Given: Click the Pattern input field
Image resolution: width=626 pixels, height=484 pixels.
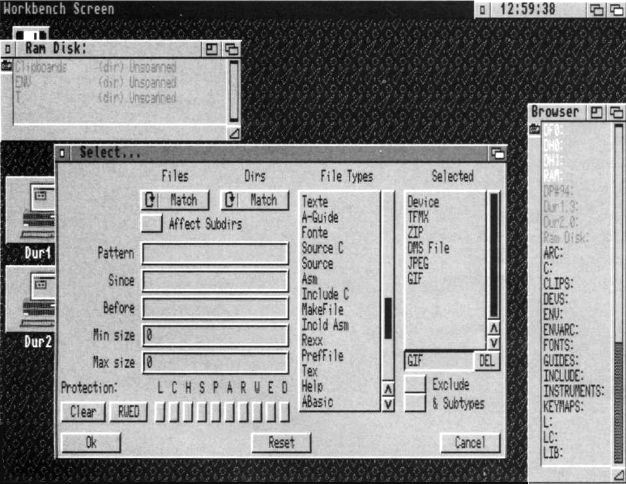Looking at the screenshot, I should point(215,253).
